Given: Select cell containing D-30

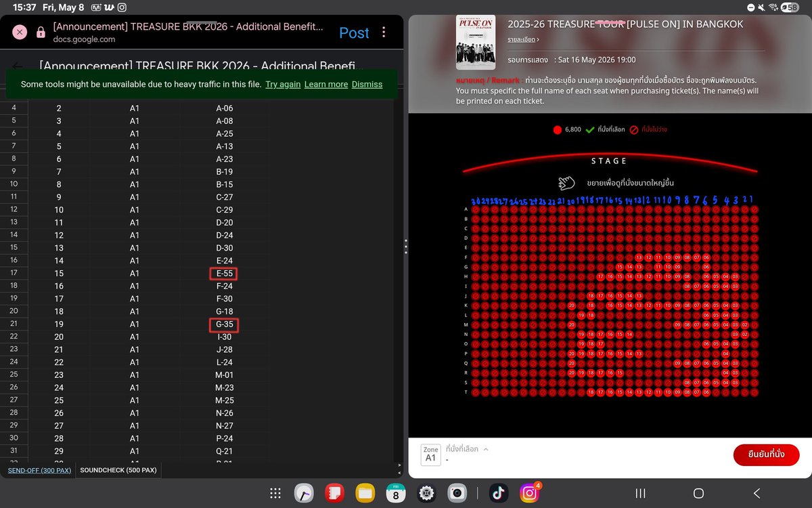Looking at the screenshot, I should pos(225,248).
